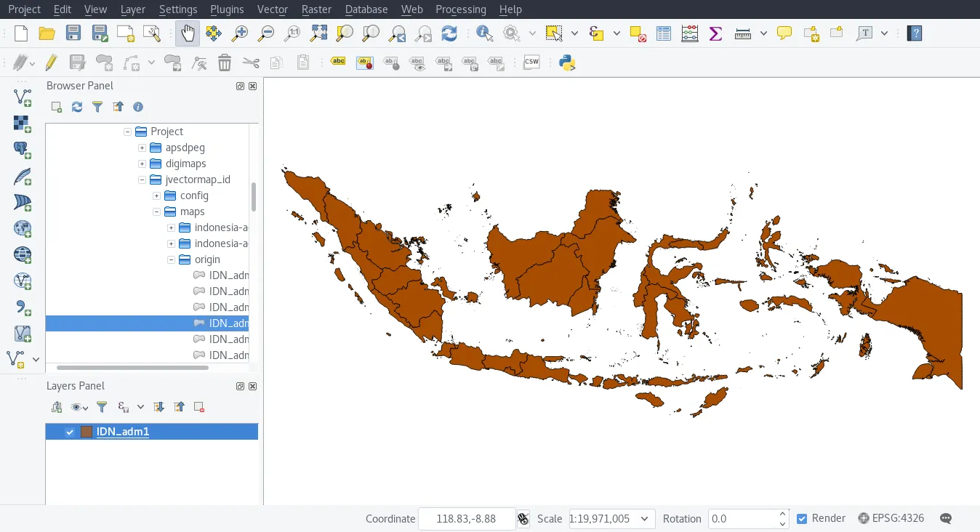Image resolution: width=980 pixels, height=532 pixels.
Task: Open the Vector menu
Action: tap(272, 9)
